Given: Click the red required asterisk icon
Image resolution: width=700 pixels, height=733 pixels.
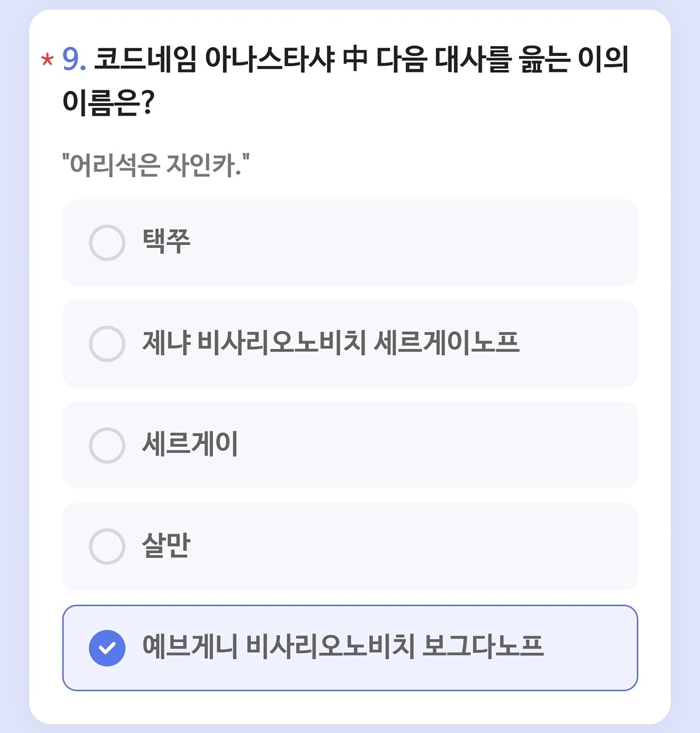Looking at the screenshot, I should click(x=47, y=60).
